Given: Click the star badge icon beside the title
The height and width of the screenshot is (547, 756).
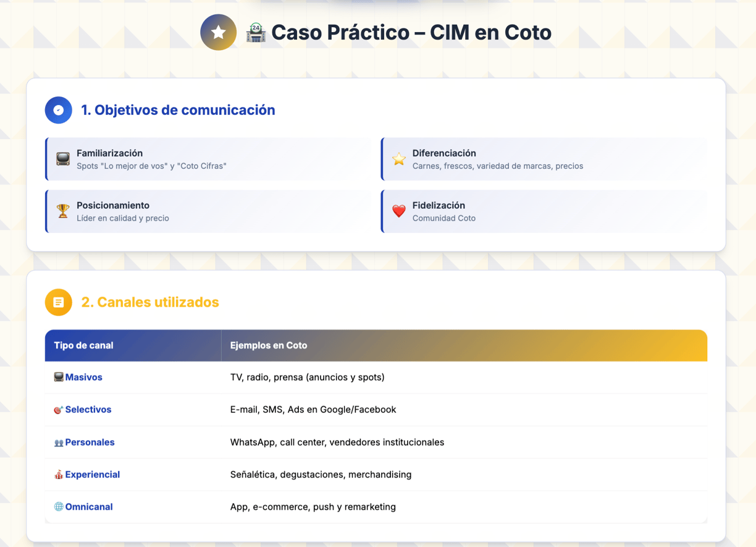Looking at the screenshot, I should [218, 32].
